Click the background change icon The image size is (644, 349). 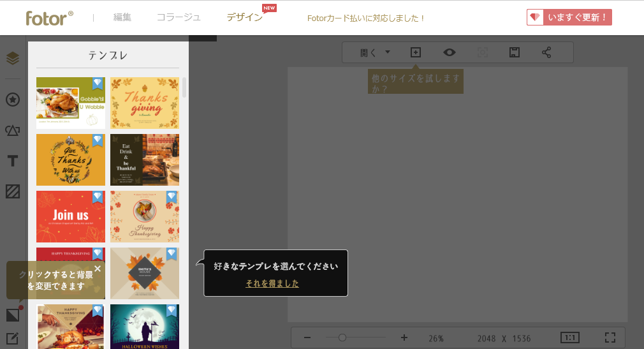coord(13,315)
